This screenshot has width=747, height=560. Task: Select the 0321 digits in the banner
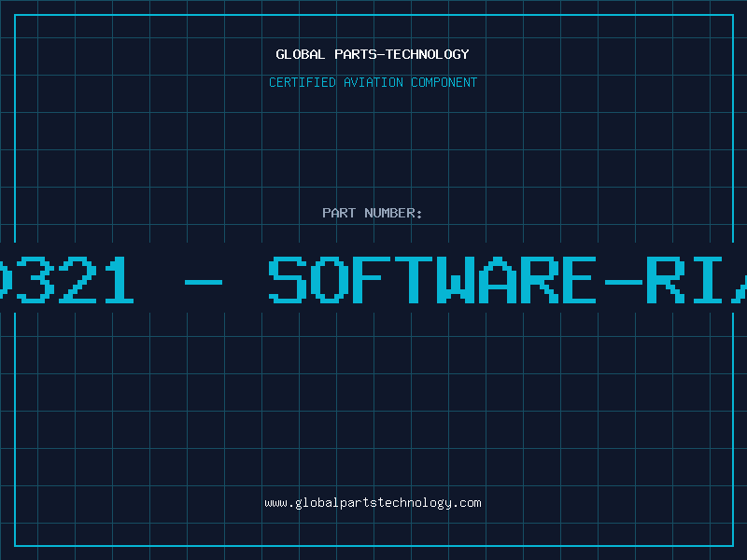65,281
